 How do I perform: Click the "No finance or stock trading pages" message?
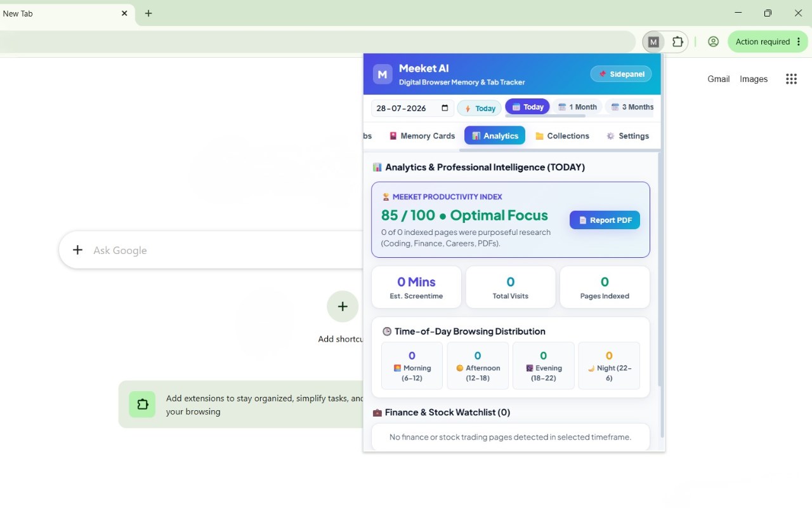tap(511, 437)
